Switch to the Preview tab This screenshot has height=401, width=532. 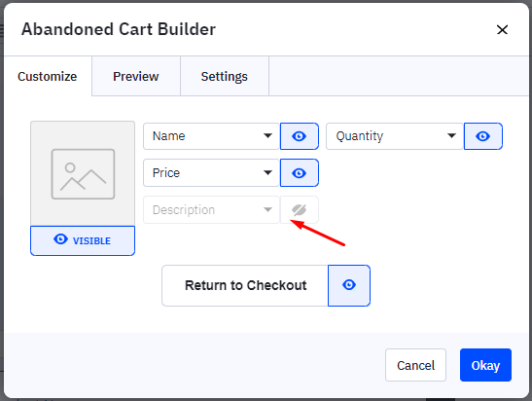[x=136, y=76]
